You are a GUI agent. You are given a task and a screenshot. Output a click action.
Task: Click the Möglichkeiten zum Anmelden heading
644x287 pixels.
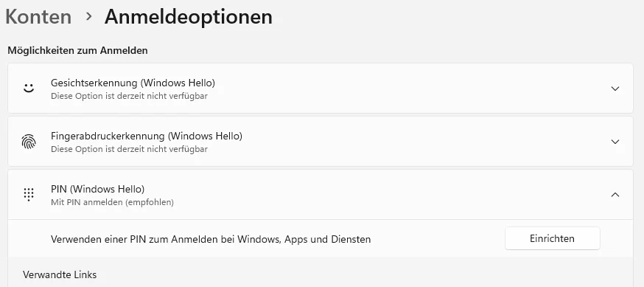[77, 51]
